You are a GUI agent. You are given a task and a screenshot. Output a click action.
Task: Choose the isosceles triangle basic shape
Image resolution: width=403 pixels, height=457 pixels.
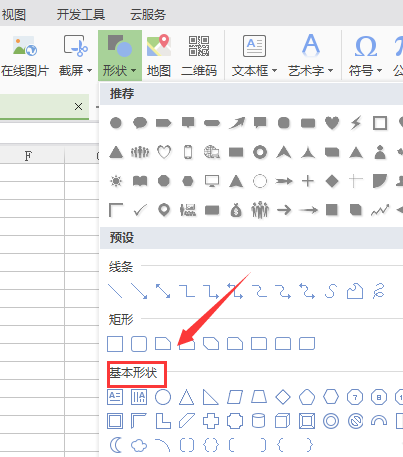(x=187, y=397)
